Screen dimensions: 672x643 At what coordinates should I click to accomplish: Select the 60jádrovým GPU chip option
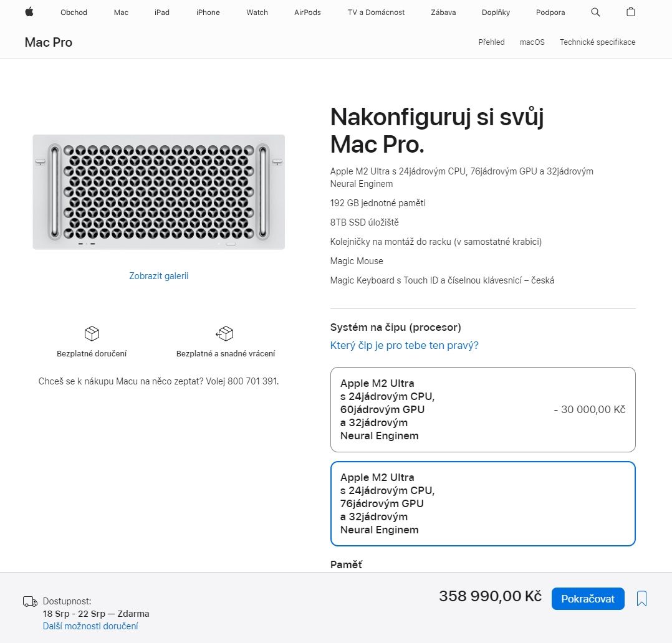pos(482,409)
